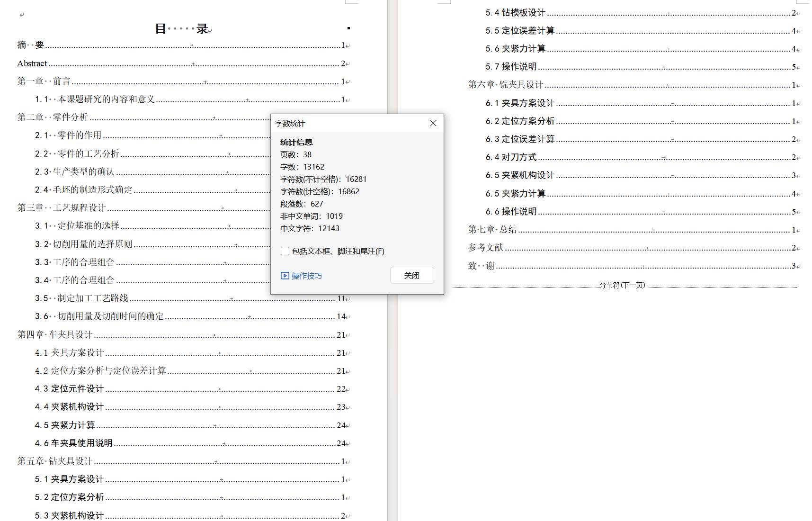
Task: Click the 4.3 定位元件设计 entry
Action: (192, 389)
